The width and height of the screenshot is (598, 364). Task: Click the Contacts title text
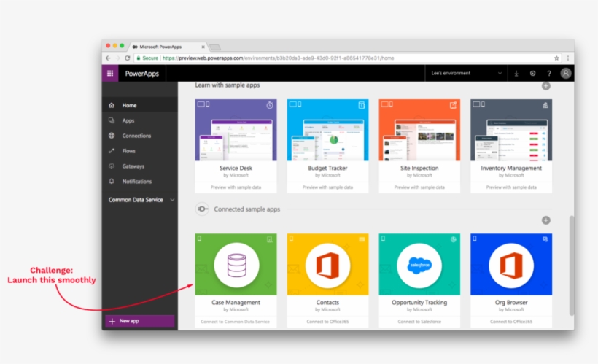coord(327,302)
